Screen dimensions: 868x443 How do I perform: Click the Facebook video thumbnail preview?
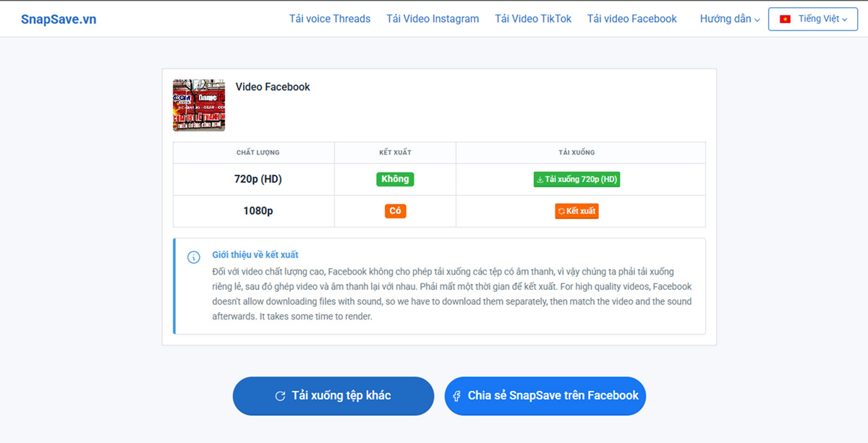pos(198,106)
